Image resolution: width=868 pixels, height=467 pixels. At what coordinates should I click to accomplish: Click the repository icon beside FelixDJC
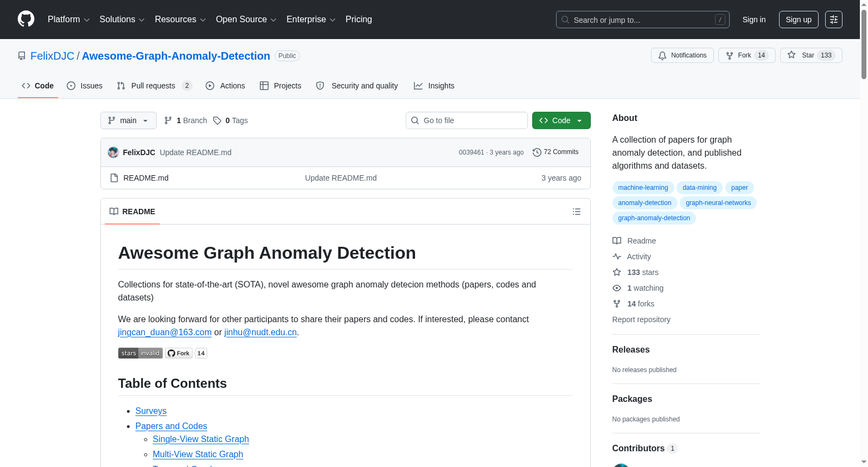(x=22, y=56)
